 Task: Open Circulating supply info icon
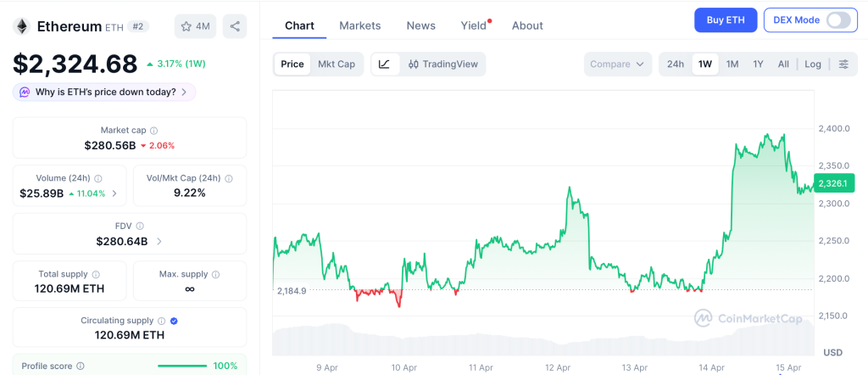coord(162,321)
